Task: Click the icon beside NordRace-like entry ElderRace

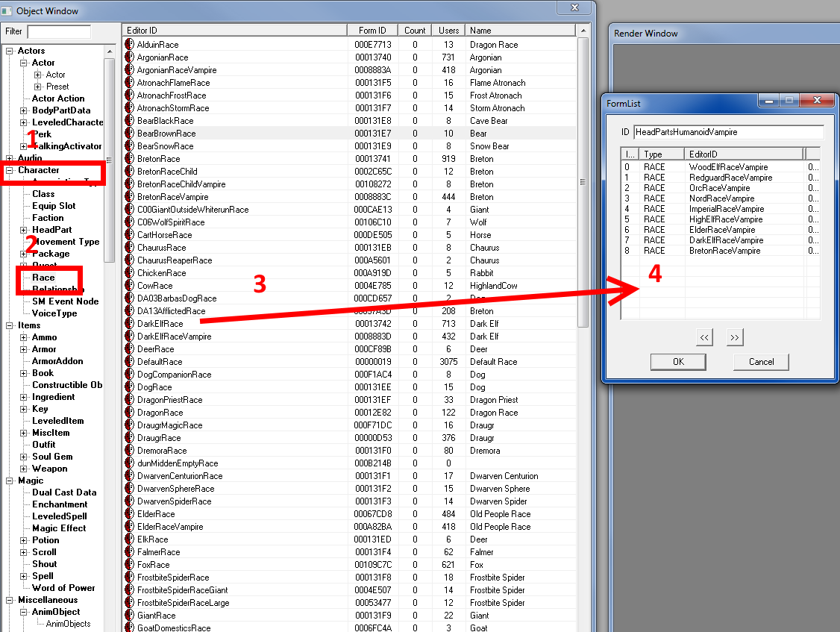Action: tap(129, 514)
